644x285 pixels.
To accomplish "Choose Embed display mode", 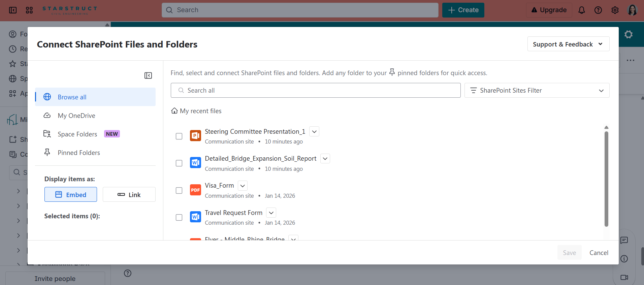I will pos(71,194).
